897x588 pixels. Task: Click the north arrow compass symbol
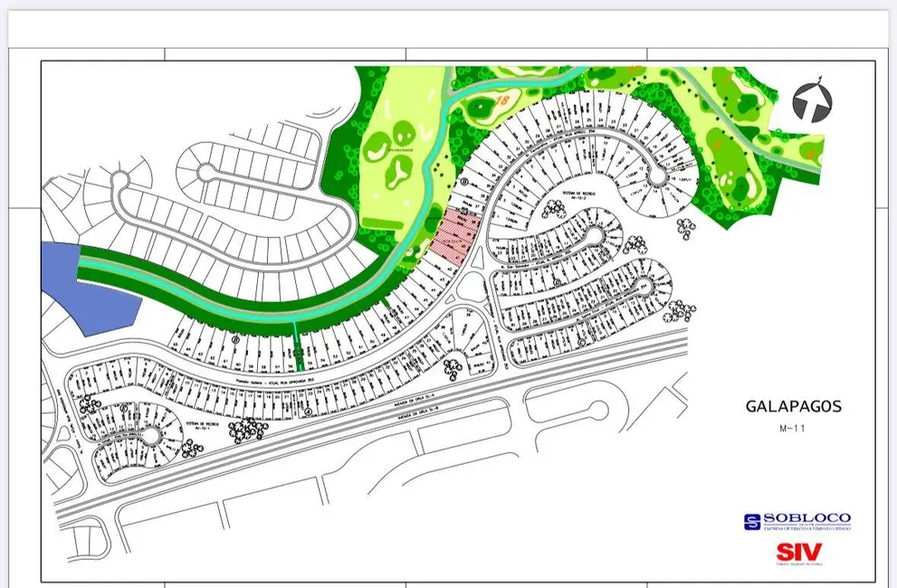point(812,102)
